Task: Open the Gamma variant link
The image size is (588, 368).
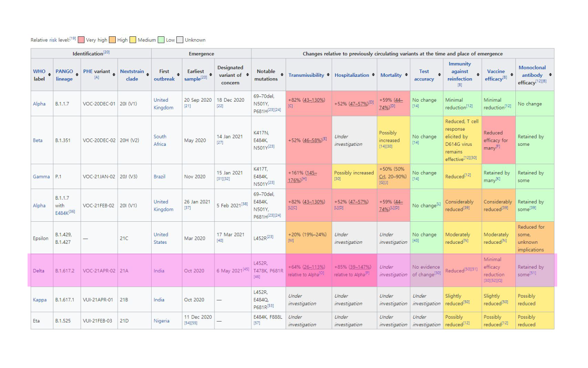Action: point(41,177)
